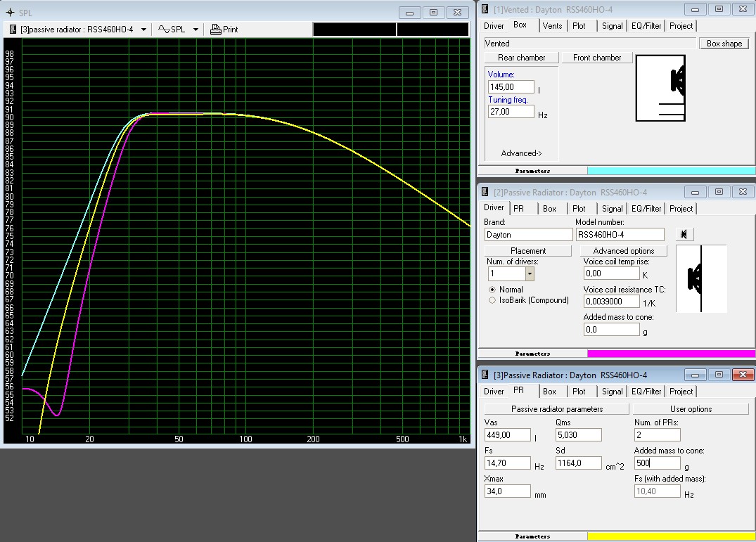756x542 pixels.
Task: Click the cyan color bar in Vented window
Action: click(671, 171)
